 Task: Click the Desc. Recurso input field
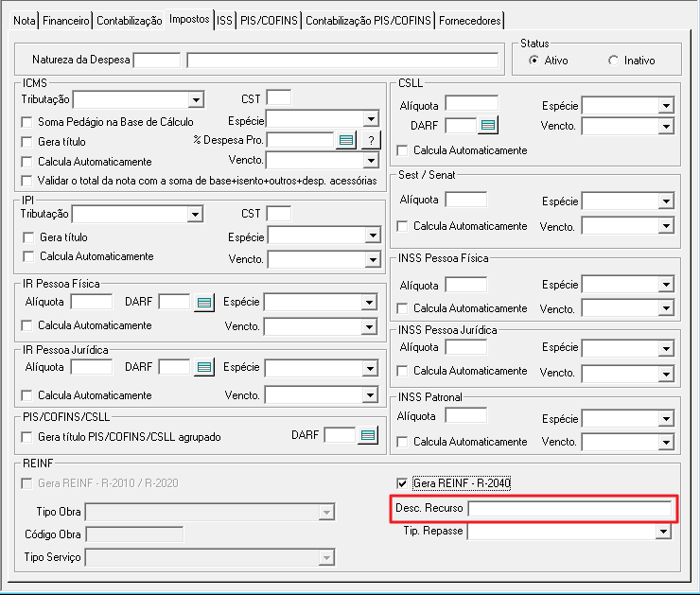coord(569,509)
